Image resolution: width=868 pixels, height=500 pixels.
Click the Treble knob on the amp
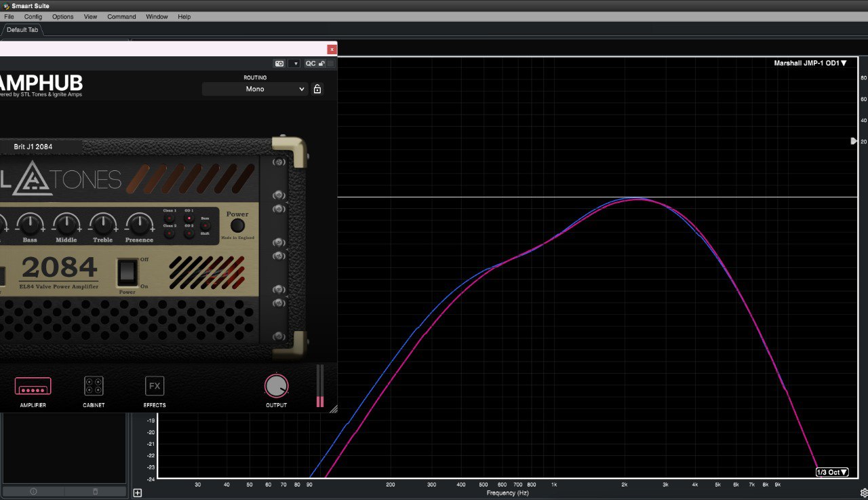[102, 223]
